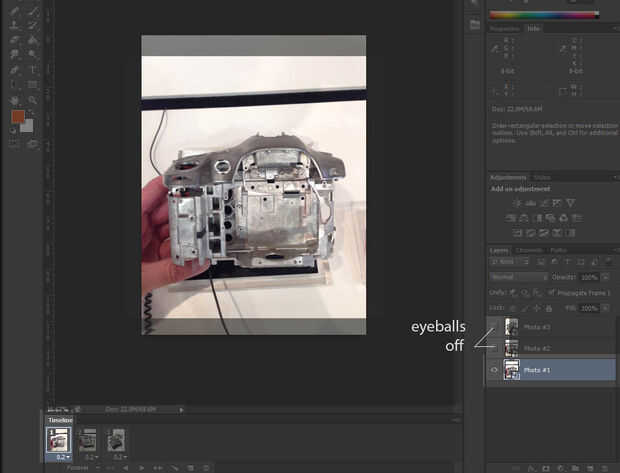Change the screen mode icon
This screenshot has width=620, height=473.
coord(33,144)
